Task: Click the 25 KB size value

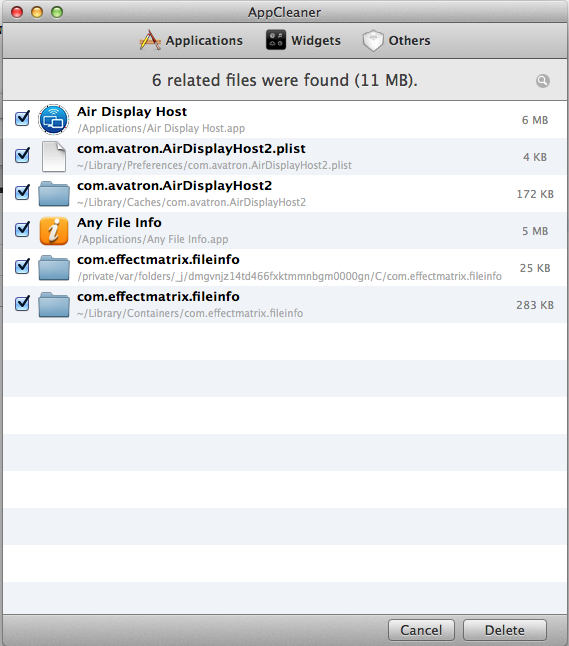Action: click(x=535, y=268)
